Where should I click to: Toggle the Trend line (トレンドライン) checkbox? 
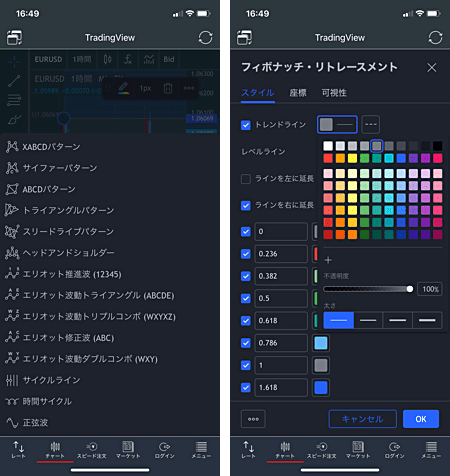(246, 125)
